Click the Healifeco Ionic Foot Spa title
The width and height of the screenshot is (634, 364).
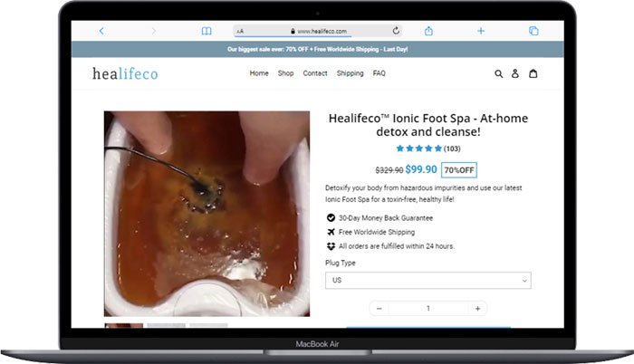tap(428, 125)
